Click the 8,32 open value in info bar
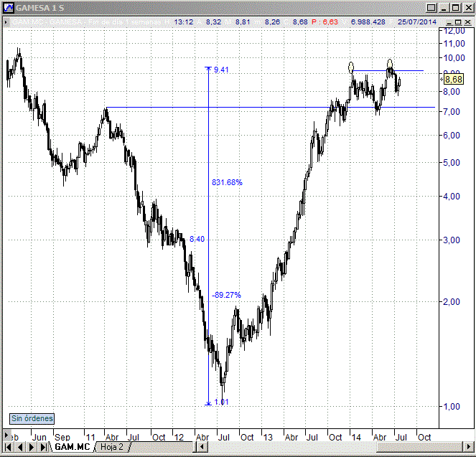The width and height of the screenshot is (476, 457). pyautogui.click(x=213, y=22)
